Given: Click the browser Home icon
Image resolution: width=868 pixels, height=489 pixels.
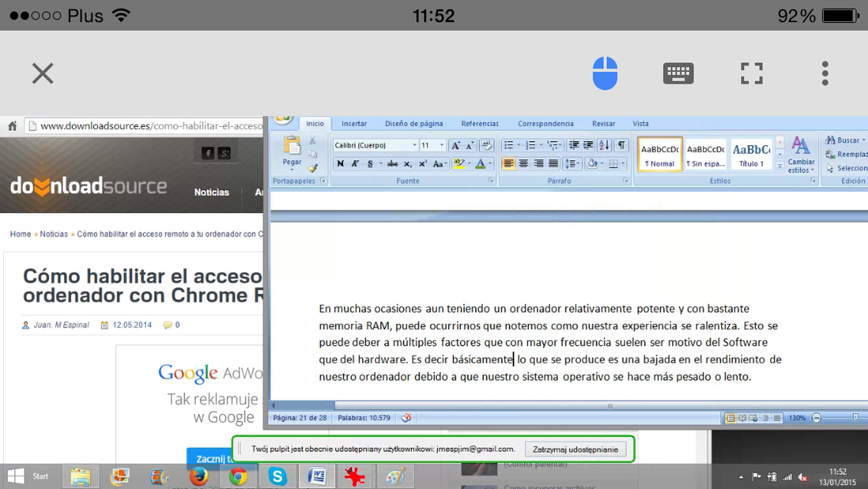Looking at the screenshot, I should 13,126.
